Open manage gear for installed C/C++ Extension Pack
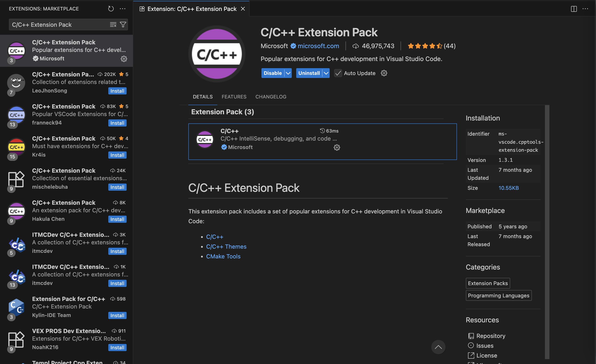This screenshot has height=364, width=596. [x=124, y=59]
